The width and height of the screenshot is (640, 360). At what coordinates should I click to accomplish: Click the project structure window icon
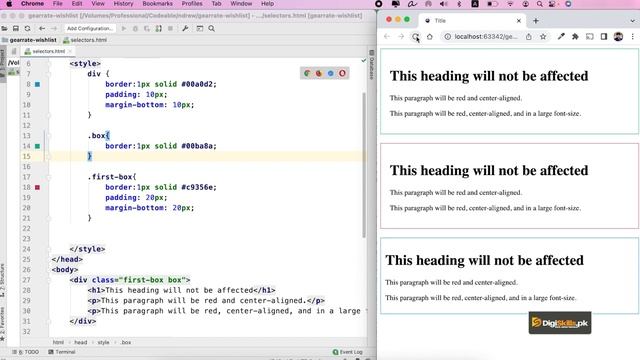click(x=200, y=29)
